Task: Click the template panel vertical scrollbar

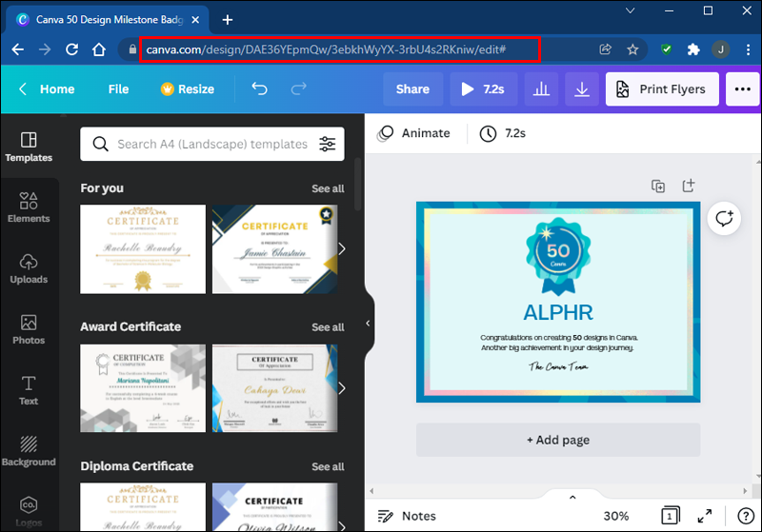Action: click(x=358, y=185)
